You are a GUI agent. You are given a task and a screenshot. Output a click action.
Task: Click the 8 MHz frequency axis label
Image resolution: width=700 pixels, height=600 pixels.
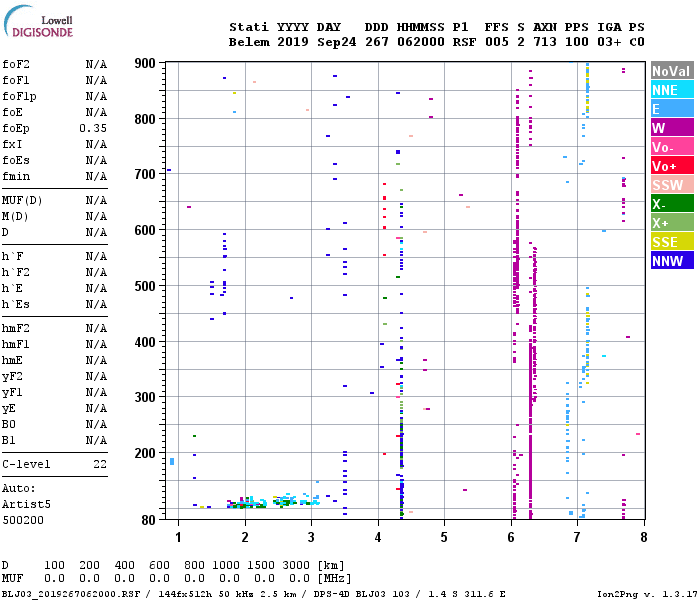[643, 537]
